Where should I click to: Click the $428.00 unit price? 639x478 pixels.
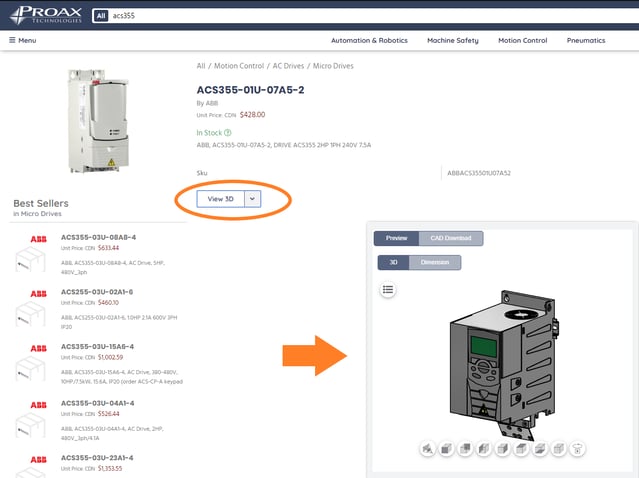tap(252, 115)
